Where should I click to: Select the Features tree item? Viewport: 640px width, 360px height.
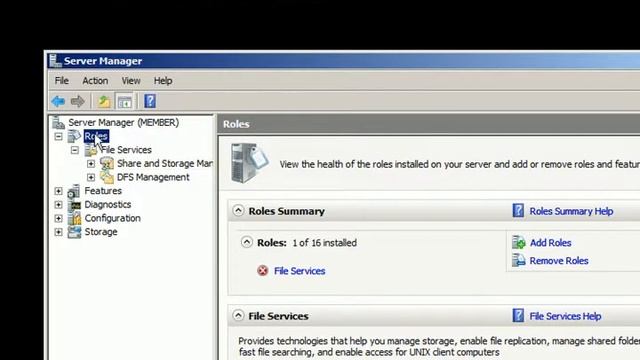(x=103, y=191)
